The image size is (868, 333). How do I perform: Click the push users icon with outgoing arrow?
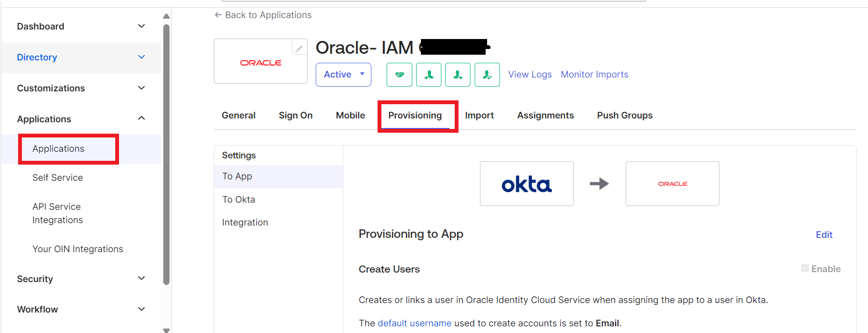pyautogui.click(x=458, y=75)
